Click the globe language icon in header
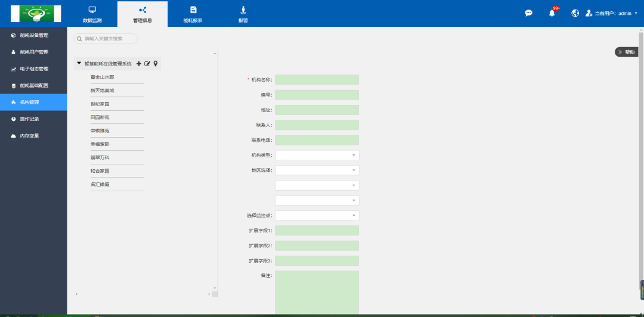Viewport: 644px width, 317px height. [x=575, y=13]
